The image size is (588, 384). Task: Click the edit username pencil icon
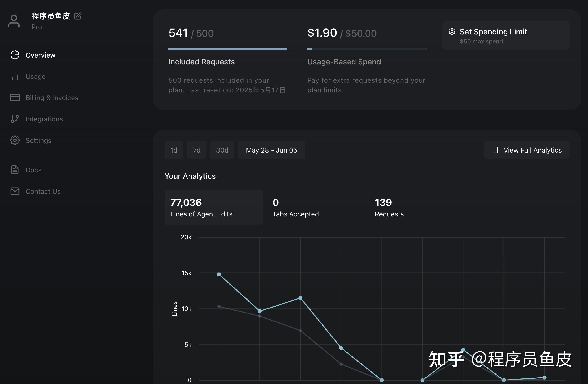tap(78, 16)
